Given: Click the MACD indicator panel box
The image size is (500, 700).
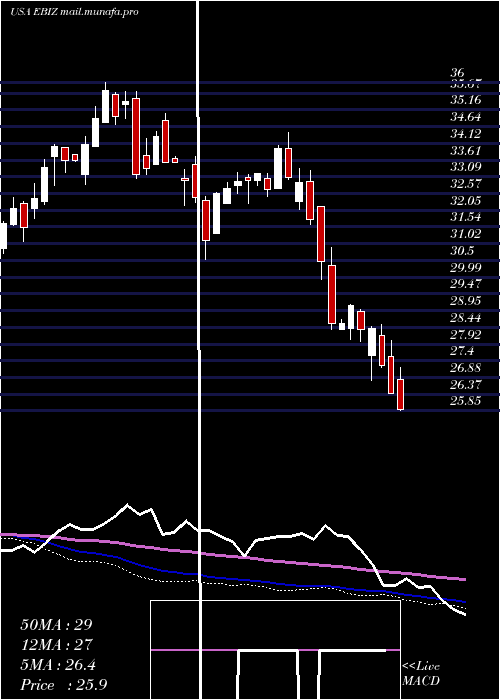Looking at the screenshot, I should (275, 650).
